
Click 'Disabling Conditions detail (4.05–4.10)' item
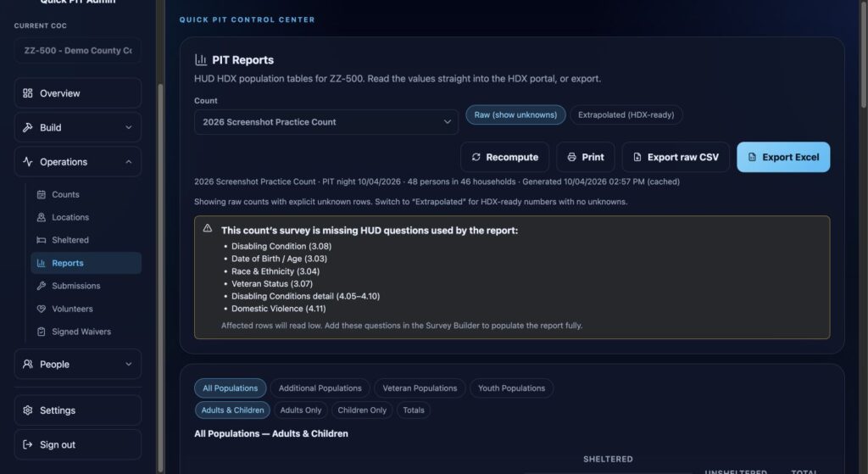[305, 296]
